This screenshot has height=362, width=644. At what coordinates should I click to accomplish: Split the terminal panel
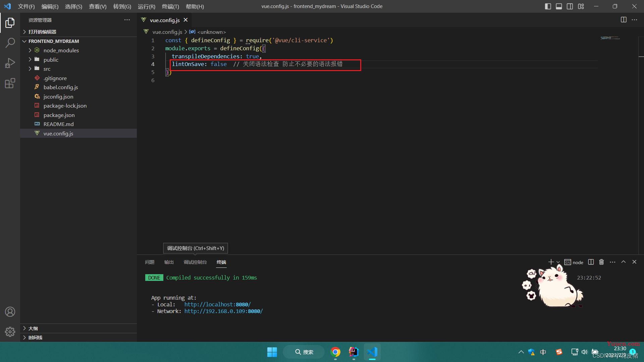[591, 262]
